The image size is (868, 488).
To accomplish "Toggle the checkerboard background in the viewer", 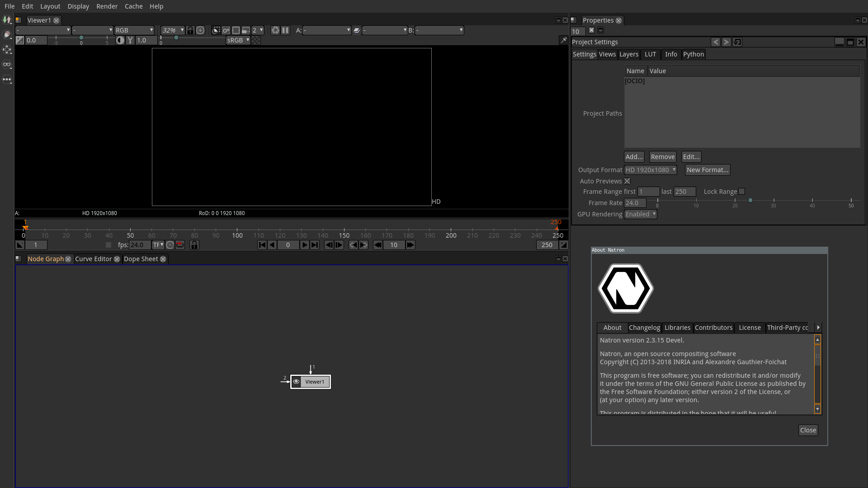I will coord(255,40).
